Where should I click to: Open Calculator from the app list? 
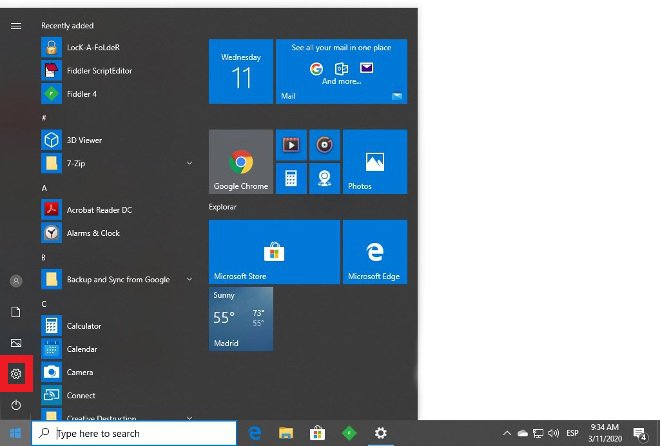pos(116,326)
